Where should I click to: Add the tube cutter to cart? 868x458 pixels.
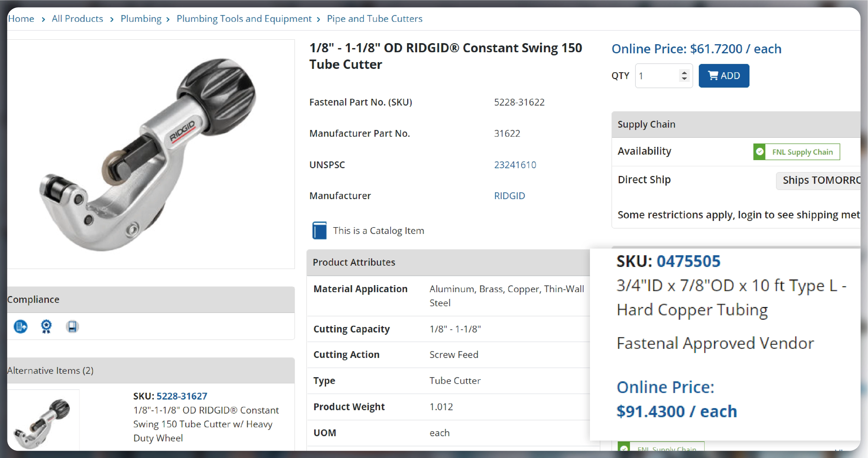coord(724,76)
